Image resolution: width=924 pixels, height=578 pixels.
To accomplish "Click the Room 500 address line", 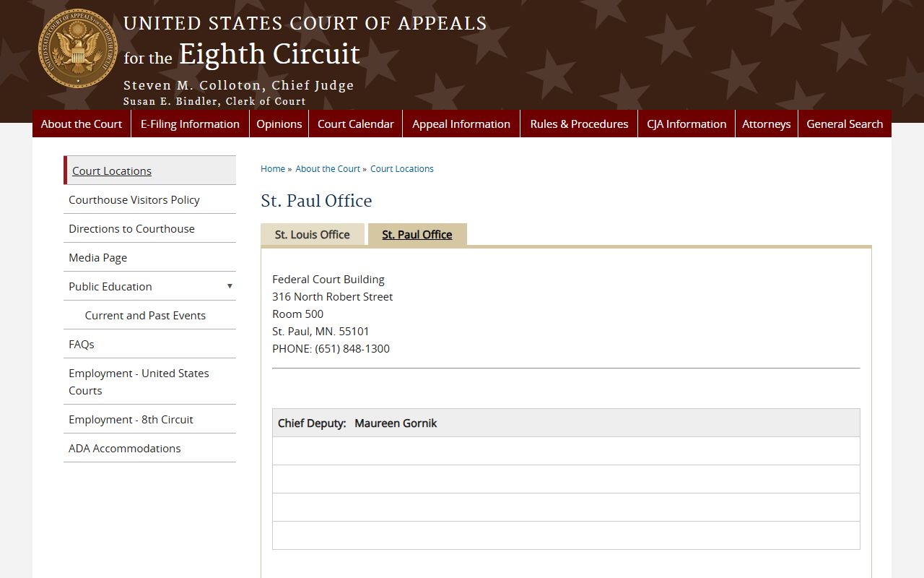I will [297, 314].
